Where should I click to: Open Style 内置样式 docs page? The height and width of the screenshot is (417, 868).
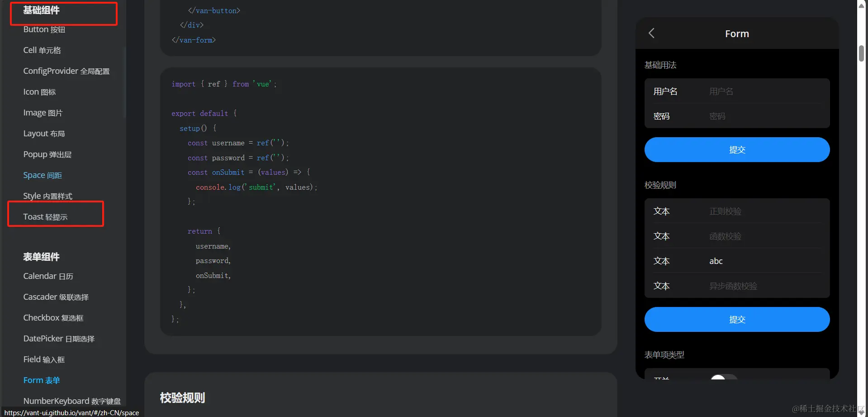point(47,196)
